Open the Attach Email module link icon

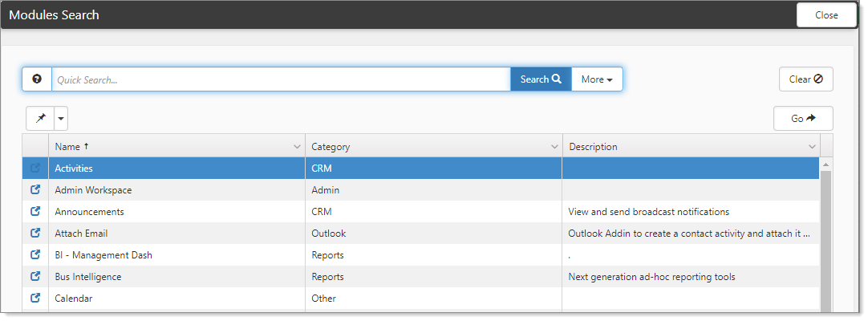pos(35,233)
